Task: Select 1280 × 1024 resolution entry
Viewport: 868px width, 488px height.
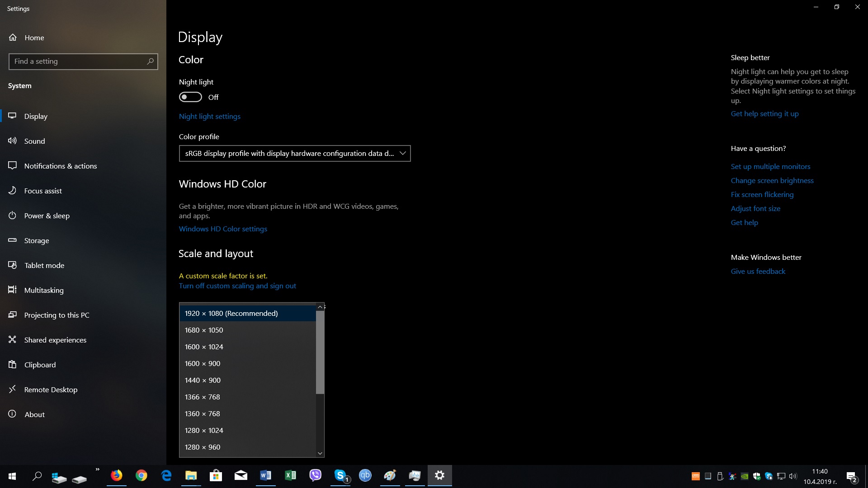Action: 204,430
